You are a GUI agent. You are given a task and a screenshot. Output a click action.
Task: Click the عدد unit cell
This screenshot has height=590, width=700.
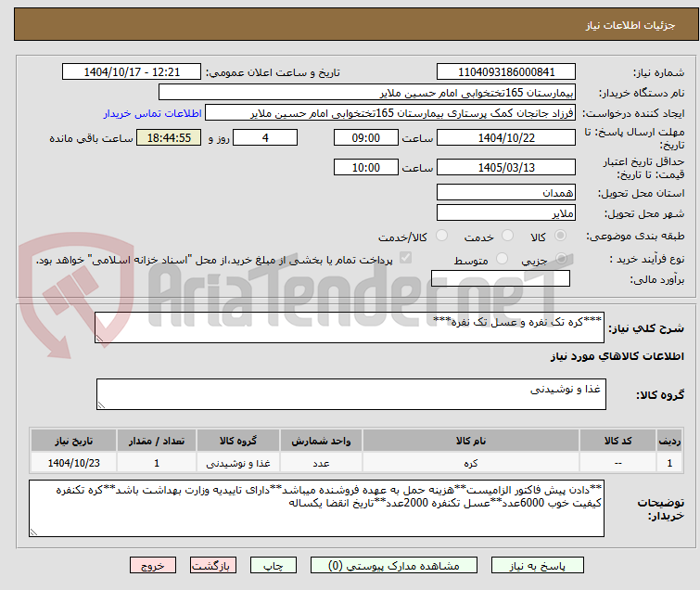321,463
